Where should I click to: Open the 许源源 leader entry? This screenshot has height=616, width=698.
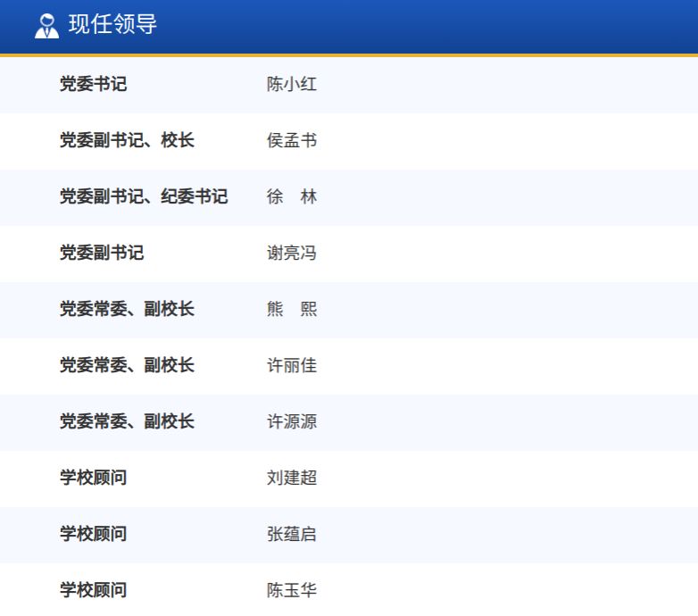tap(292, 421)
